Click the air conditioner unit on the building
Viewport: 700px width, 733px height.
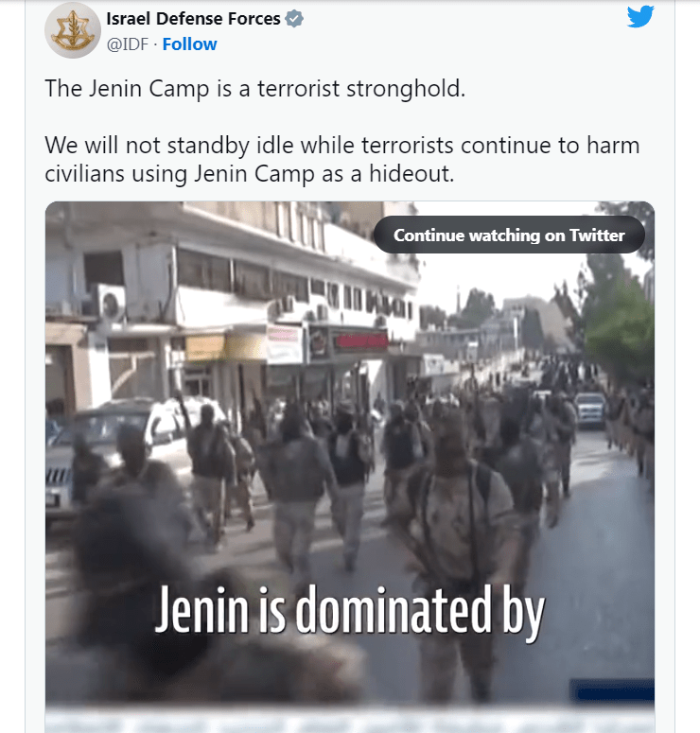(x=110, y=302)
